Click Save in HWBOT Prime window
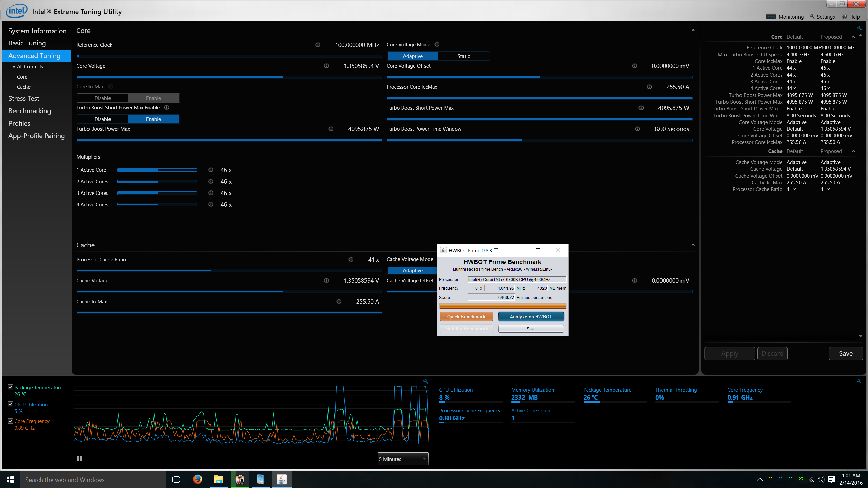The width and height of the screenshot is (868, 488). (x=531, y=329)
